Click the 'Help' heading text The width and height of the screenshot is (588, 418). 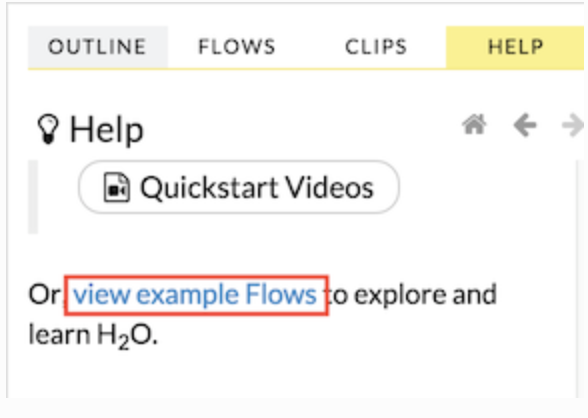click(x=107, y=130)
